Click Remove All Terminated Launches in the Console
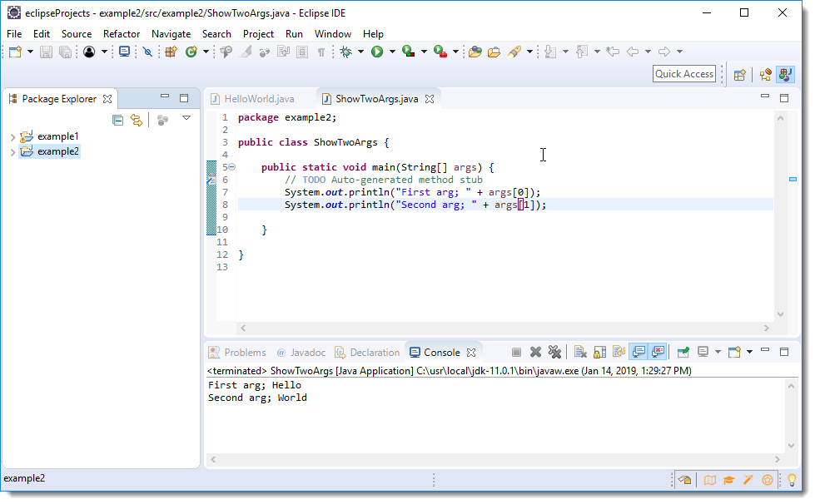The height and width of the screenshot is (504, 815). coord(554,352)
